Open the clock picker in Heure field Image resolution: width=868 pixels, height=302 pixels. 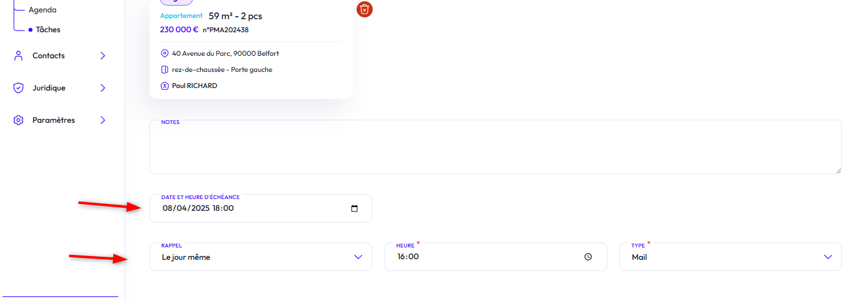[588, 257]
